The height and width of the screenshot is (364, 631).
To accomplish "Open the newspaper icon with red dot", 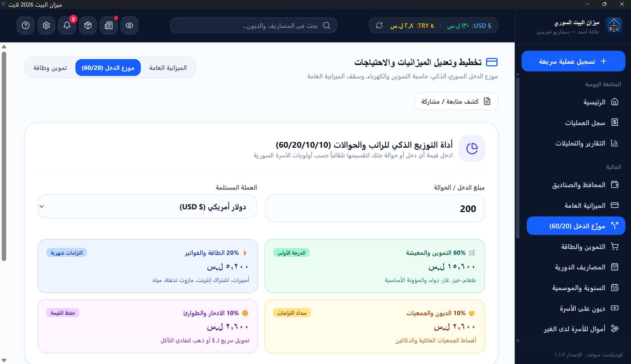I will (x=109, y=25).
